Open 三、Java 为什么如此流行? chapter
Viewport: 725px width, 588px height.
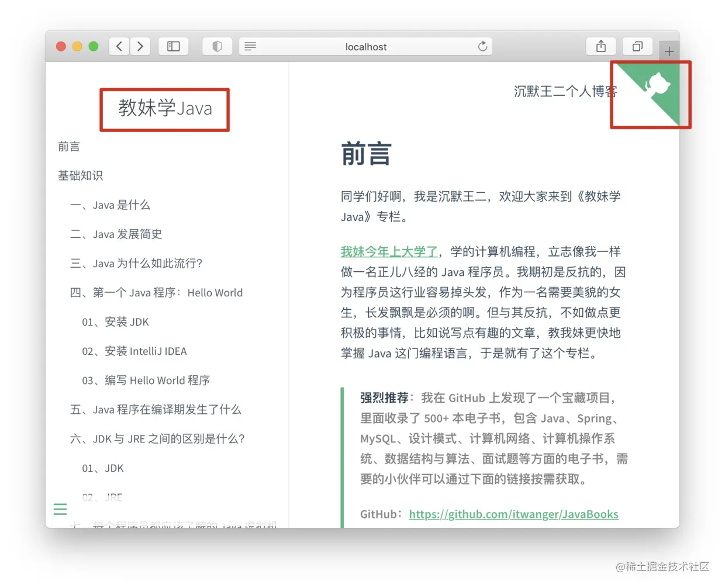pos(136,263)
